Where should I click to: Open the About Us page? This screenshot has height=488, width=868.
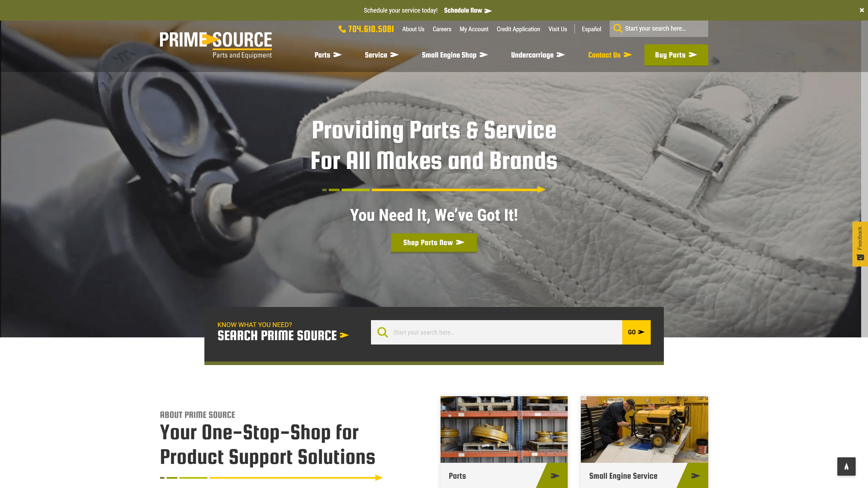tap(413, 28)
